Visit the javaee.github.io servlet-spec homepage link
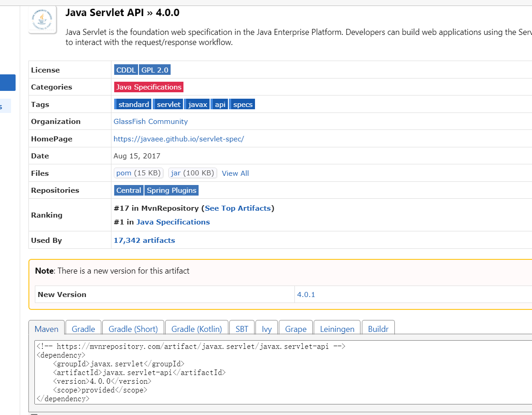Image resolution: width=532 pixels, height=415 pixels. point(179,139)
